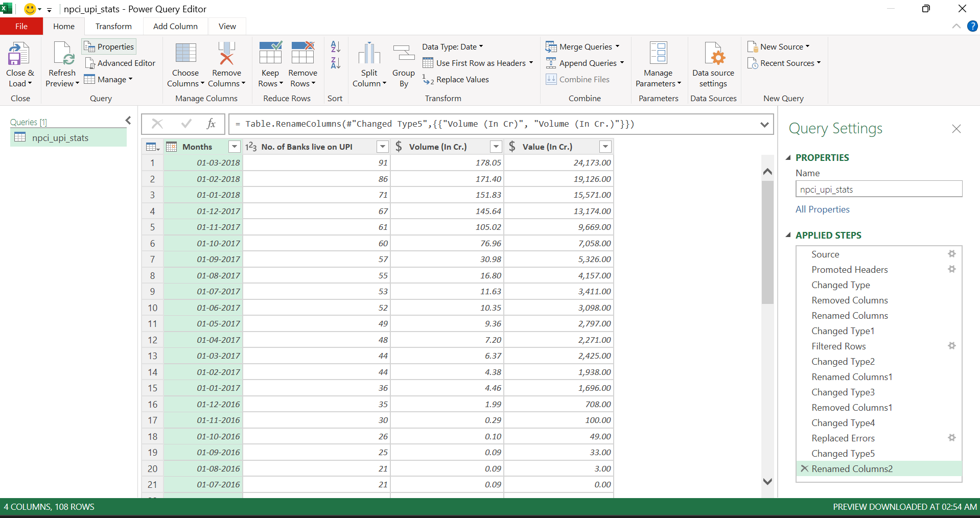Switch to the Transform tab

(113, 26)
